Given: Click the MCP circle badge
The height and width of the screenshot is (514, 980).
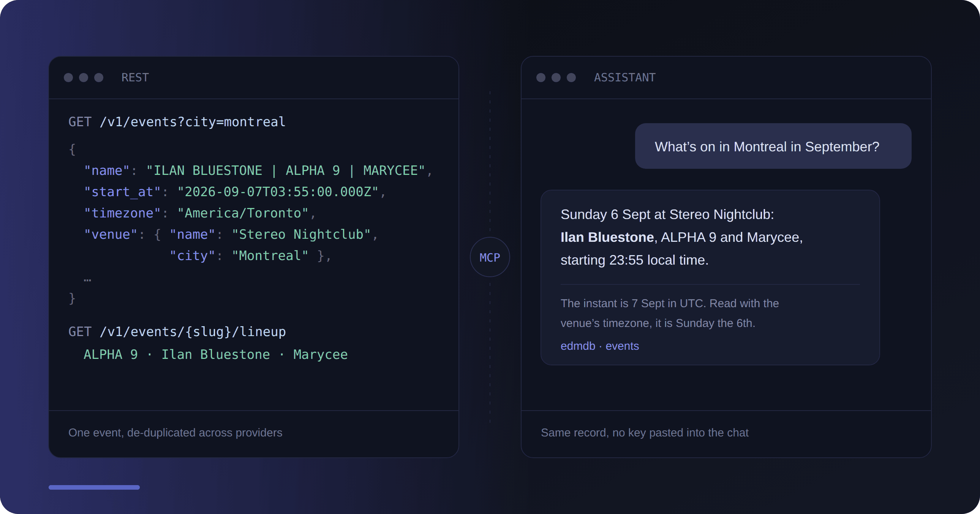Looking at the screenshot, I should coord(490,257).
